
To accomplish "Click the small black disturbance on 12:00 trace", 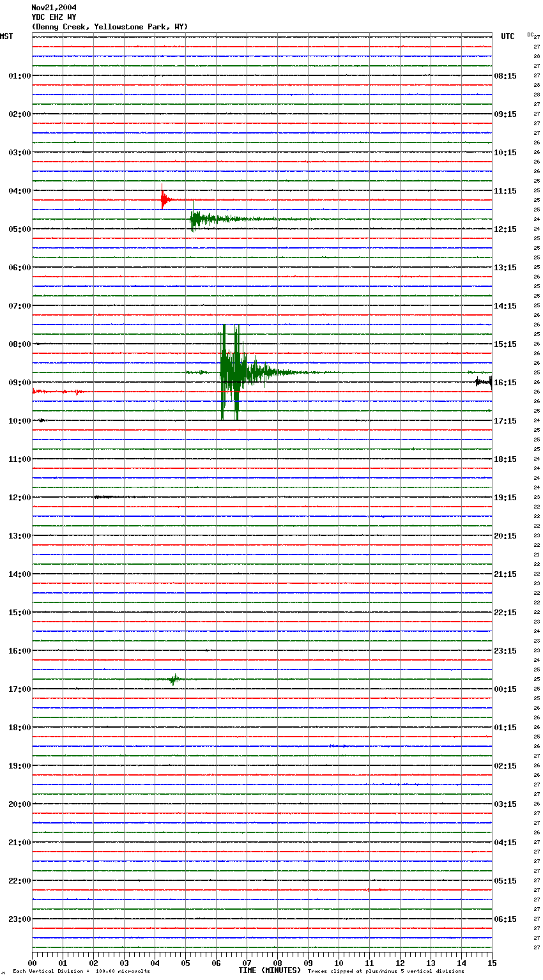I will point(105,497).
